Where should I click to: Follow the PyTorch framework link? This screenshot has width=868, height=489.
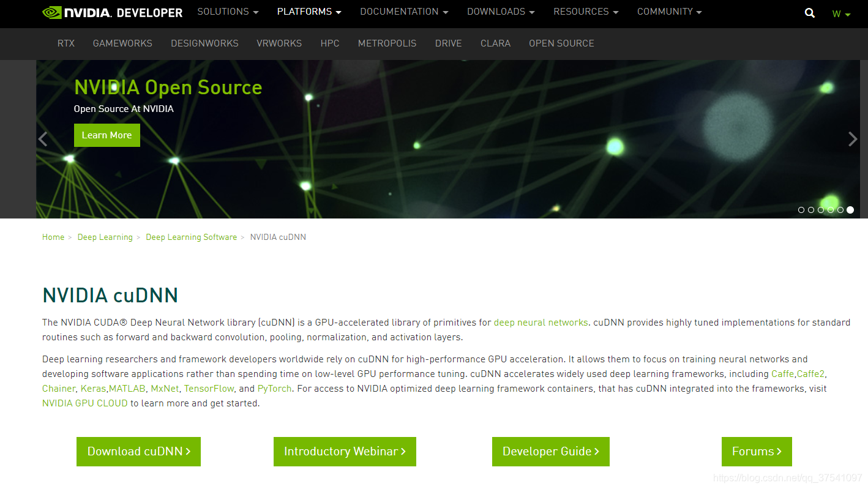click(x=275, y=389)
